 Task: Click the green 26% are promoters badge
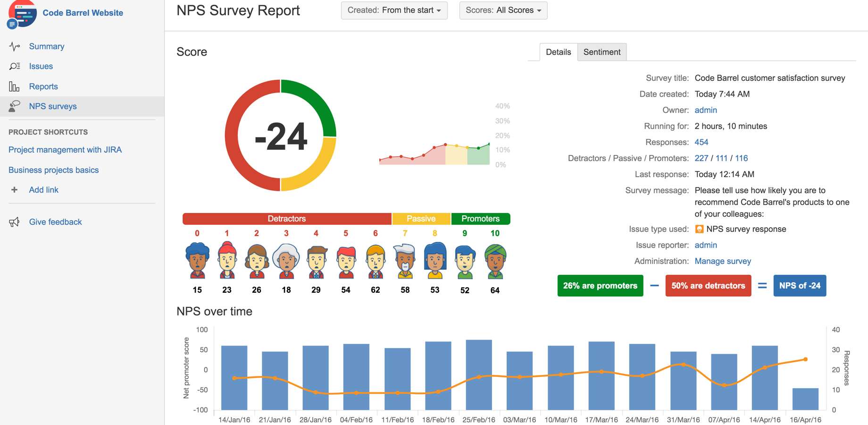tap(600, 286)
